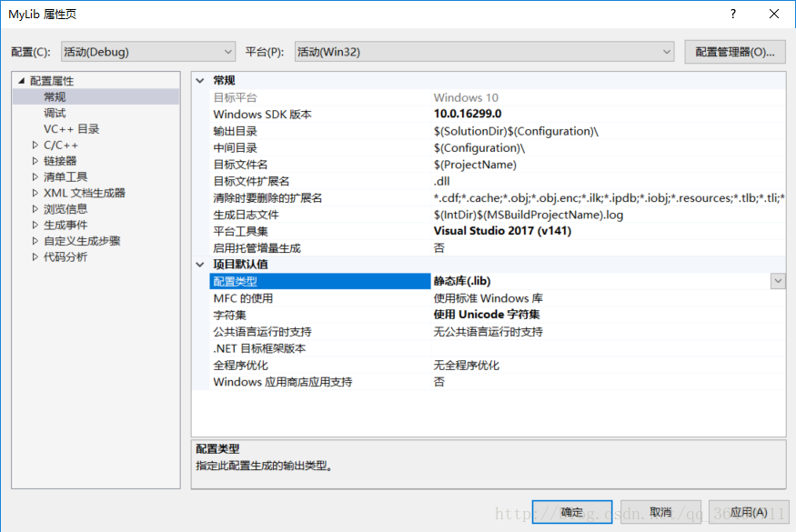Select 调试 in the property tree
The image size is (796, 532).
[55, 113]
